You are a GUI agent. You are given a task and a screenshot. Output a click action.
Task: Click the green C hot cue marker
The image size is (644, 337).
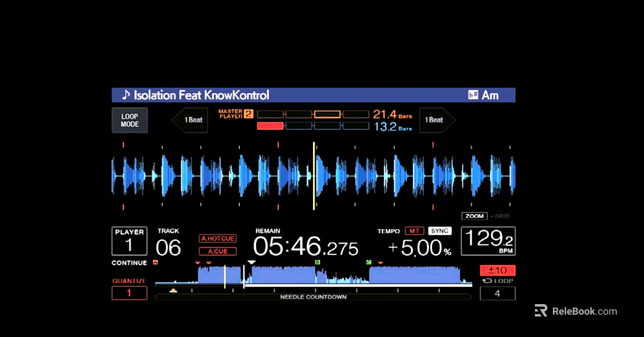pos(368,262)
